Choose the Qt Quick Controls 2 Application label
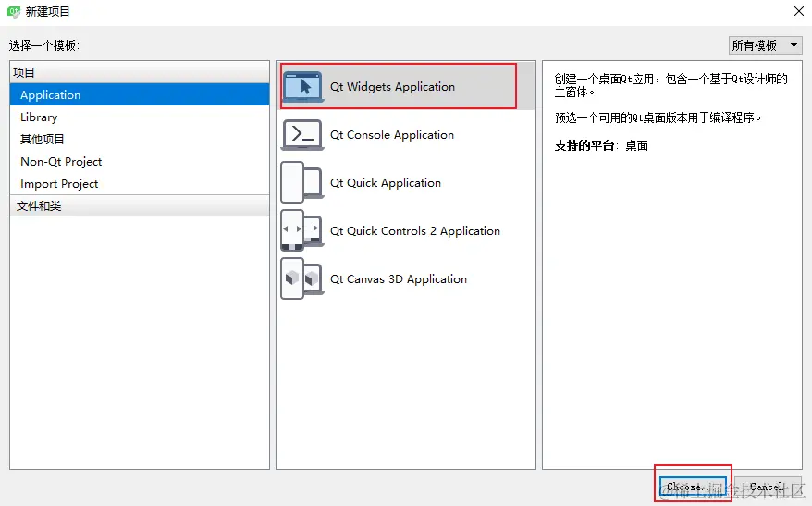812x506 pixels. click(415, 231)
